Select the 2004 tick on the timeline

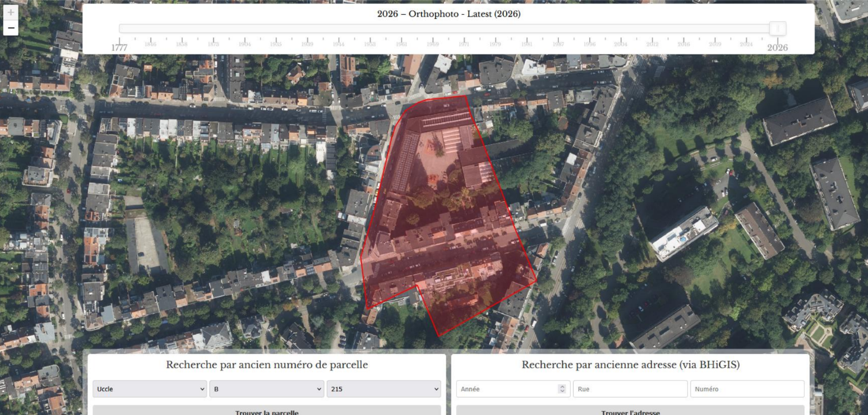(621, 41)
